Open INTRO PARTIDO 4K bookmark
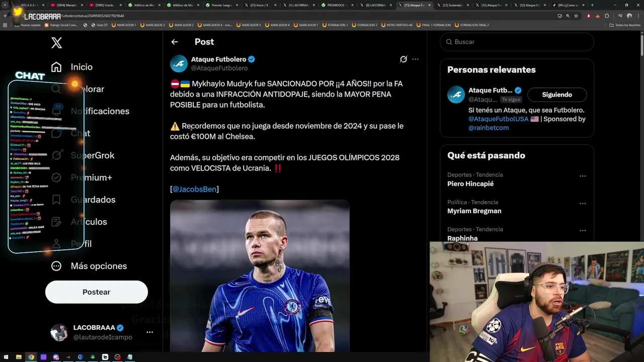644x362 pixels. [x=397, y=25]
